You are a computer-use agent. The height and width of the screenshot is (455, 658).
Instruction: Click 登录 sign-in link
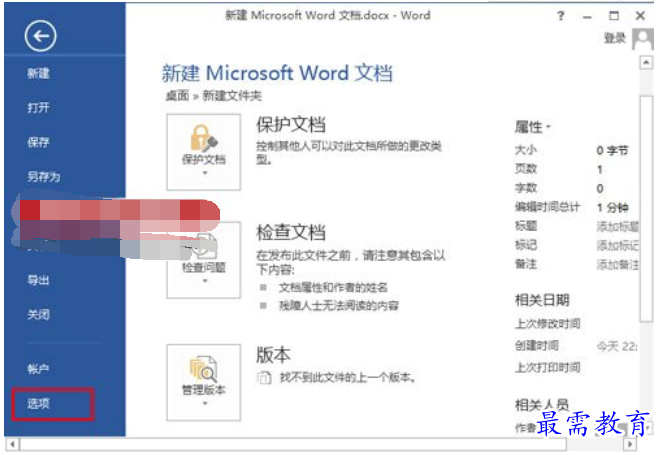[x=615, y=38]
